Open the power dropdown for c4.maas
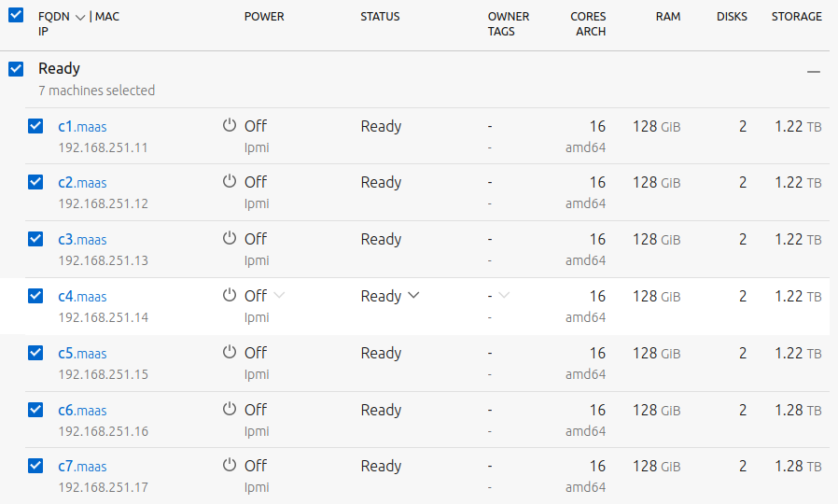The width and height of the screenshot is (838, 504). 279,296
